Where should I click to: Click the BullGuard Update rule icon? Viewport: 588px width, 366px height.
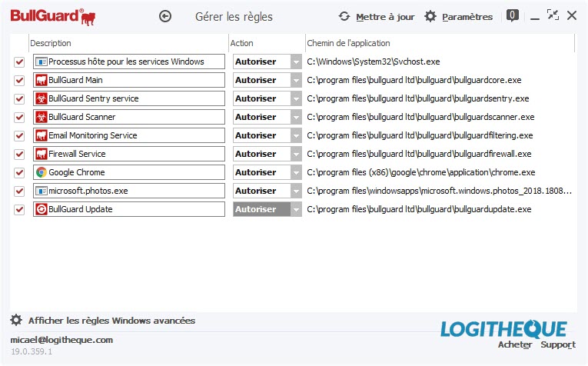click(42, 209)
